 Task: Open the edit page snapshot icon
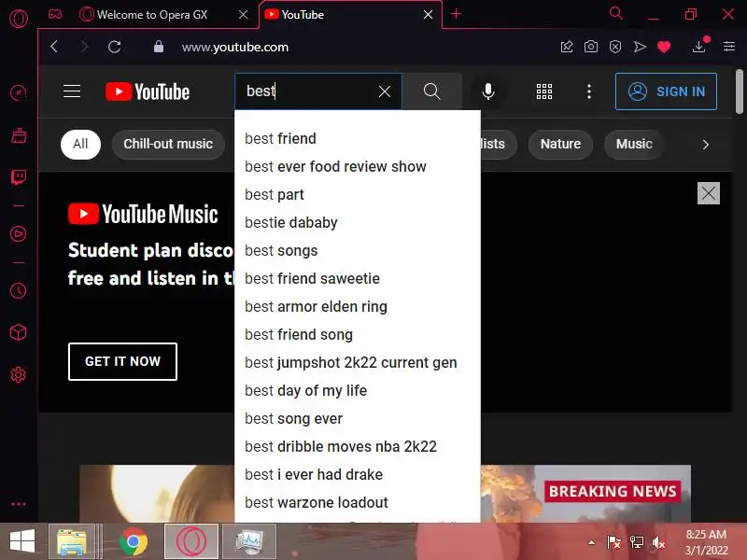tap(567, 47)
